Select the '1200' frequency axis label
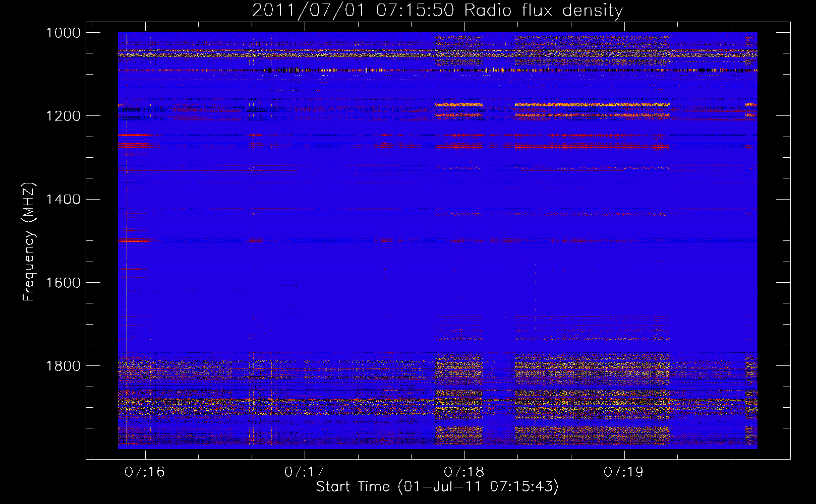Screen dimensions: 816x504 (63, 116)
